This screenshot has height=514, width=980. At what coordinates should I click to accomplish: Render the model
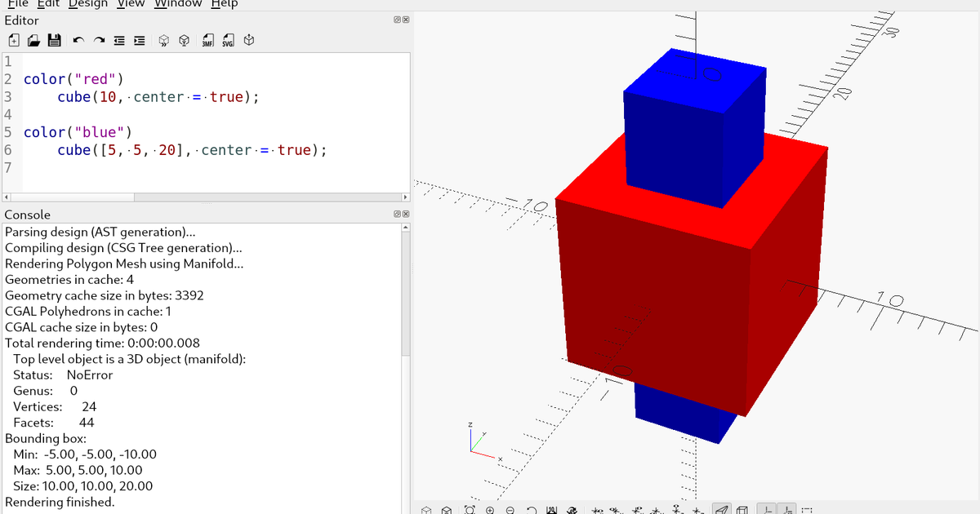click(184, 39)
